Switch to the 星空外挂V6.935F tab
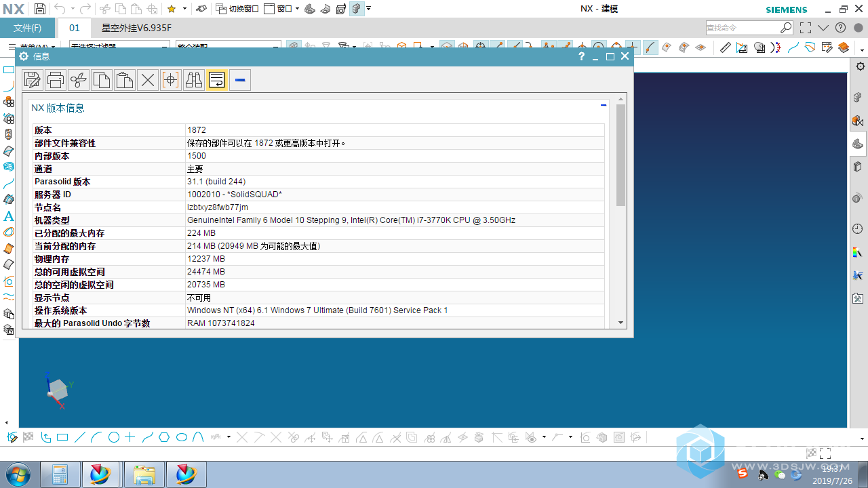The width and height of the screenshot is (868, 488). pyautogui.click(x=136, y=28)
